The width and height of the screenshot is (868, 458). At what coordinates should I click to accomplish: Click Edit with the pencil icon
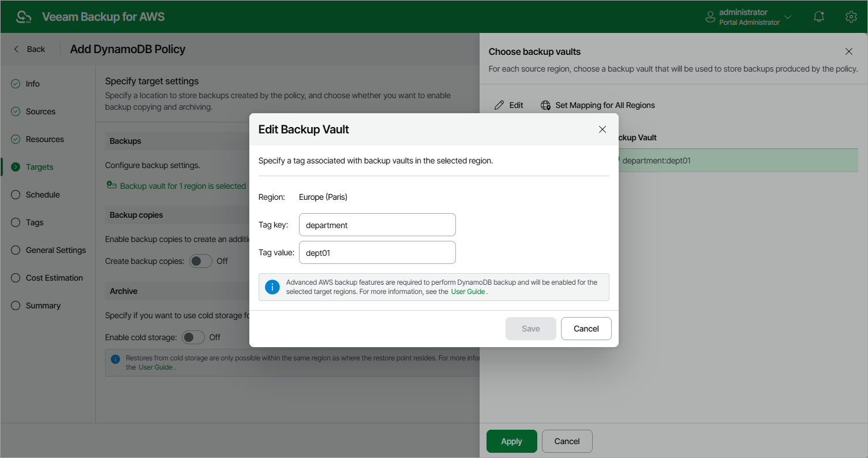509,105
